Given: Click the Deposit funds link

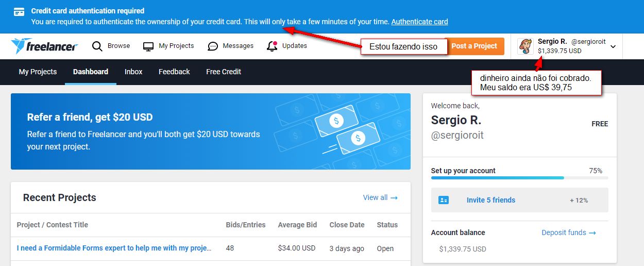Looking at the screenshot, I should [x=568, y=232].
